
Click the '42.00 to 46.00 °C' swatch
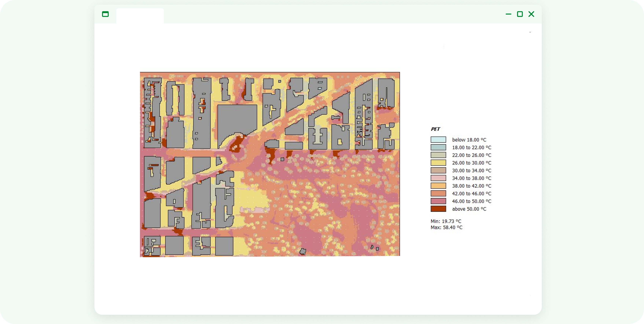[438, 193]
